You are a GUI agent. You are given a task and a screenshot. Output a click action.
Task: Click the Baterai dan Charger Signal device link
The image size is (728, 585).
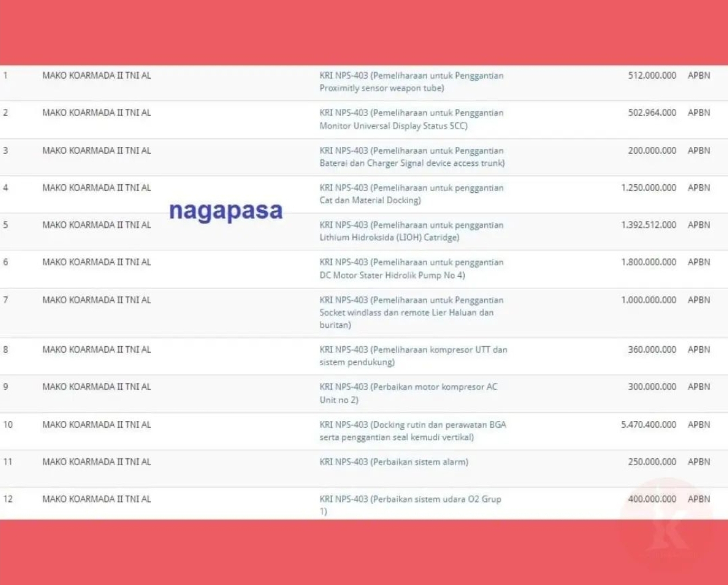pyautogui.click(x=412, y=157)
